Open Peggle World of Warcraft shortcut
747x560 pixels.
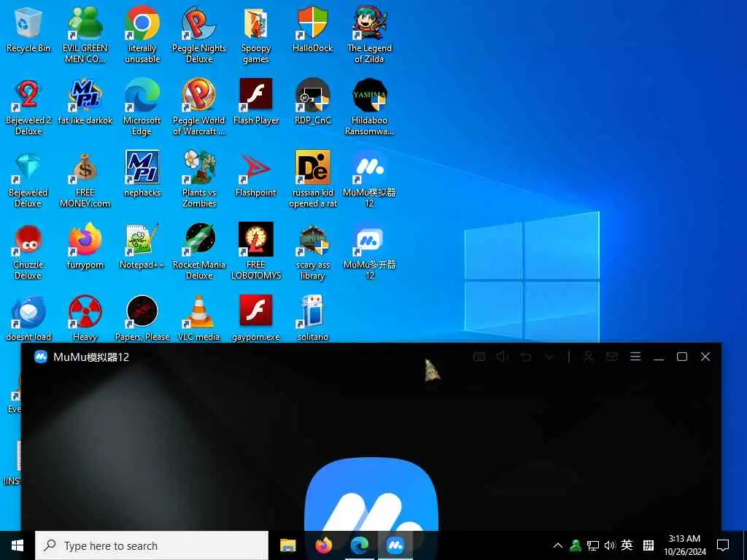click(199, 107)
